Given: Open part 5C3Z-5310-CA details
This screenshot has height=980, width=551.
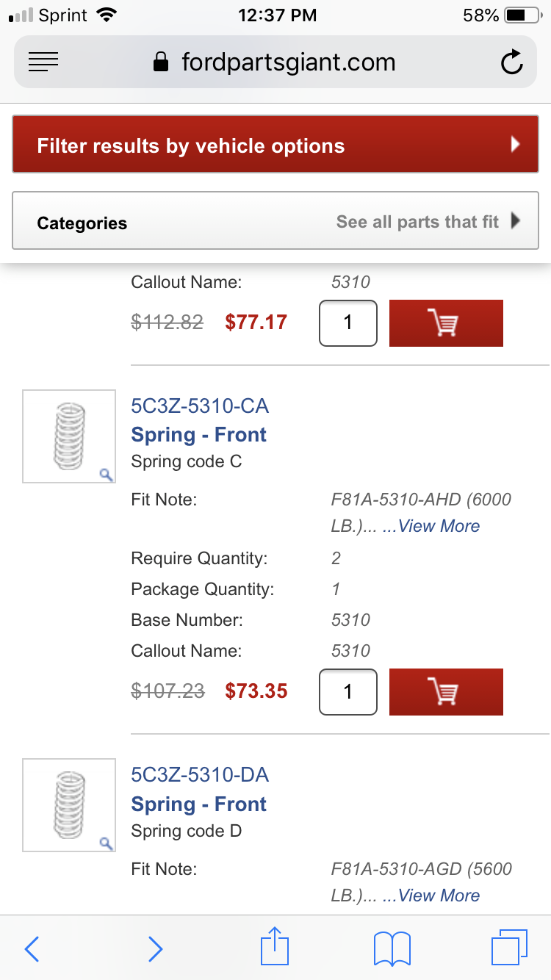Looking at the screenshot, I should 200,406.
